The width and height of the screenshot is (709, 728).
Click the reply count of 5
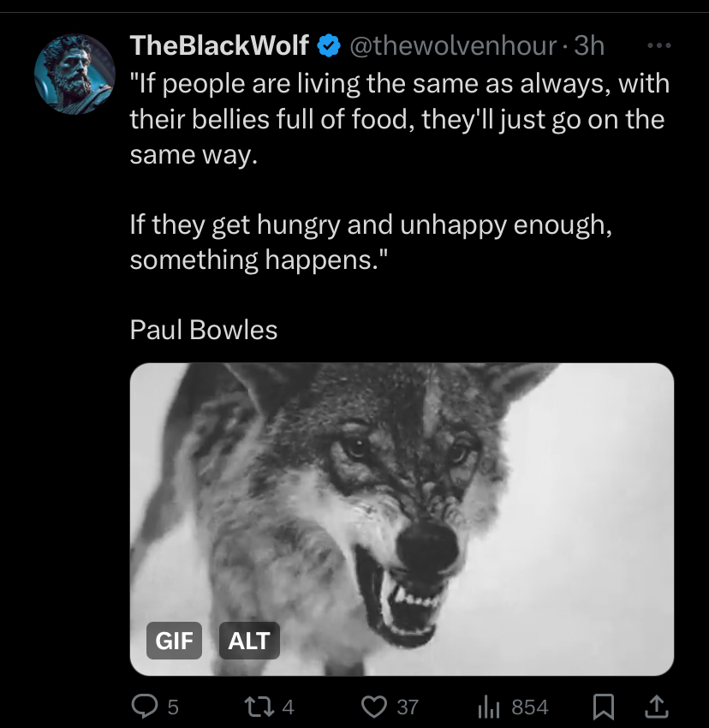(173, 707)
